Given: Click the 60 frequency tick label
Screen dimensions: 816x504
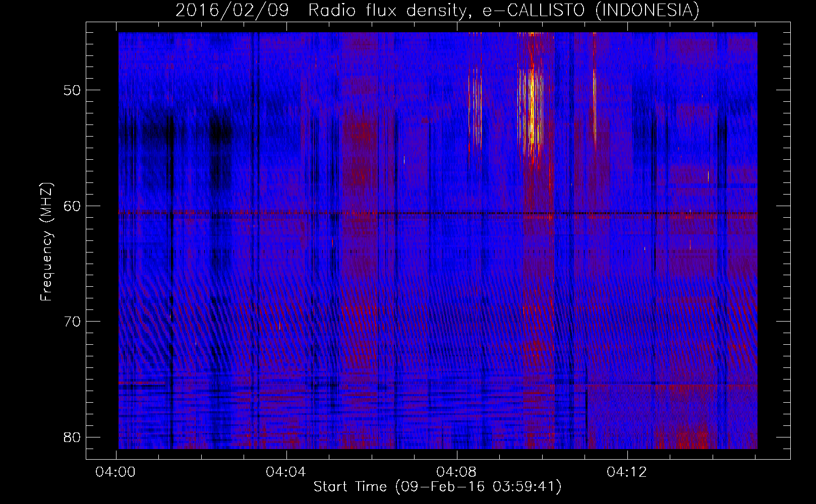Looking at the screenshot, I should tap(72, 206).
